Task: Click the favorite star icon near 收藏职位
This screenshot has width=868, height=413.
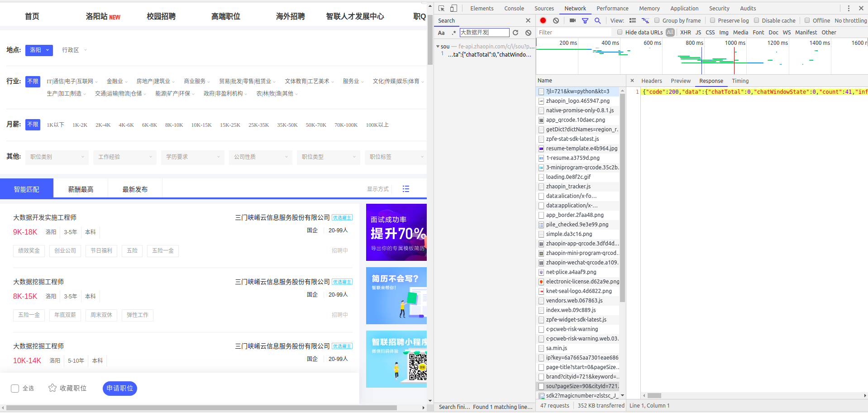Action: [x=52, y=388]
